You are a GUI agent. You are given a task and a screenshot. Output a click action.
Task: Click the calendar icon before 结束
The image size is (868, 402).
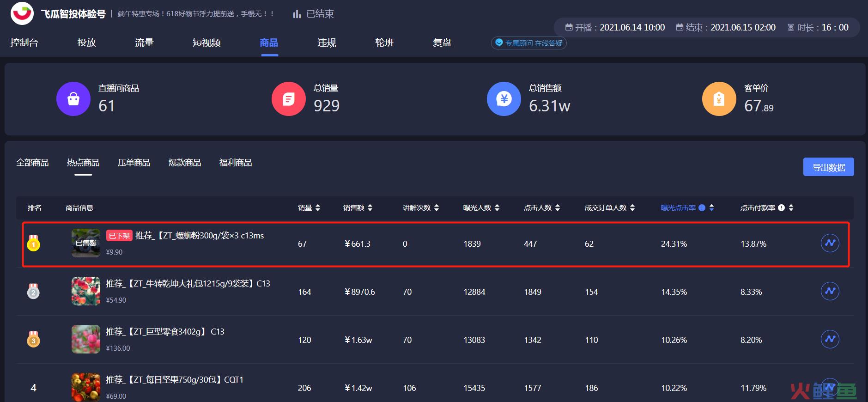pos(680,27)
